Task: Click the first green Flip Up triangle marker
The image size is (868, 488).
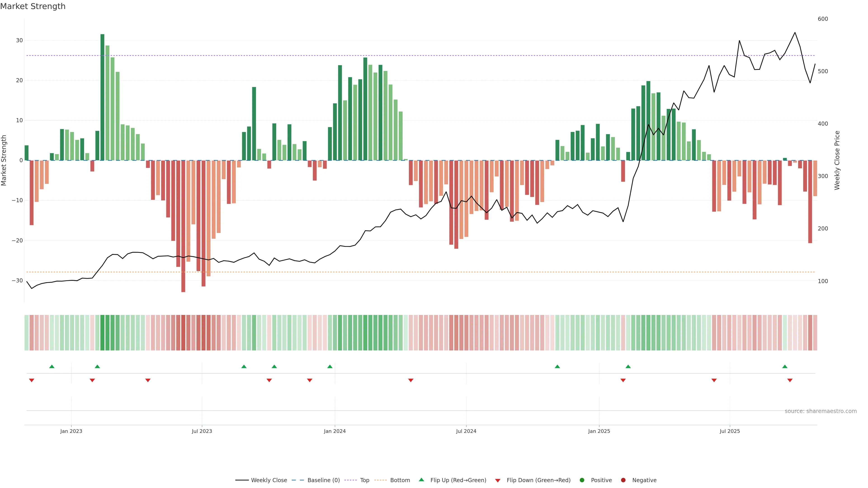Action: tap(52, 366)
